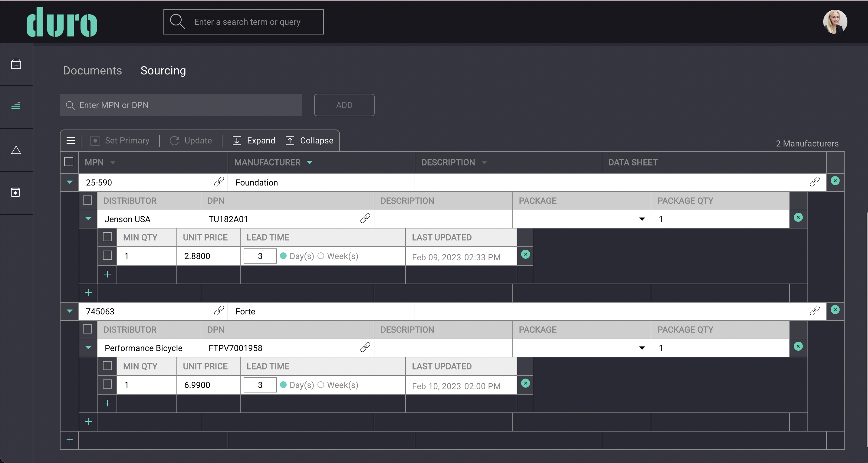Collapse the Performance Bicycle distributor row

pos(88,347)
